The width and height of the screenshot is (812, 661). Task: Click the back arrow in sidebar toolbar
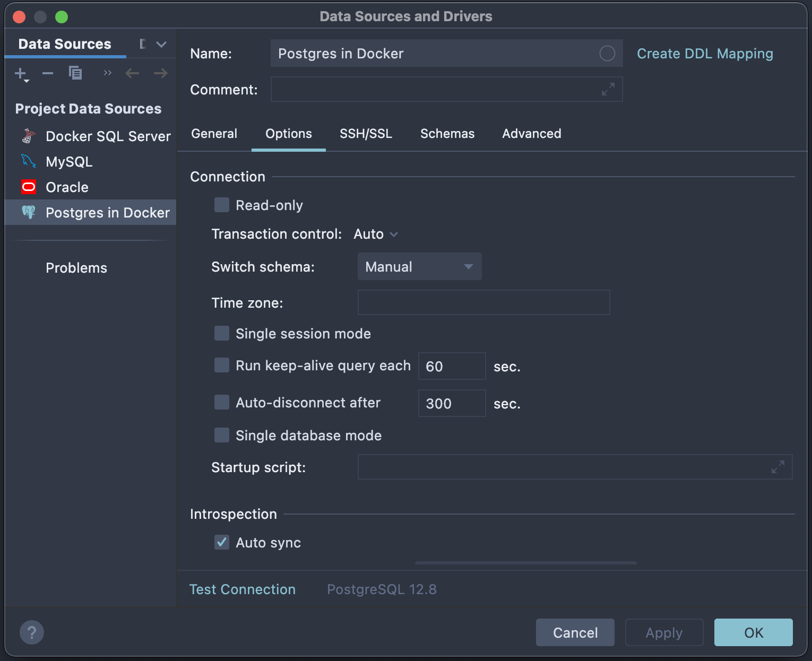pos(132,73)
